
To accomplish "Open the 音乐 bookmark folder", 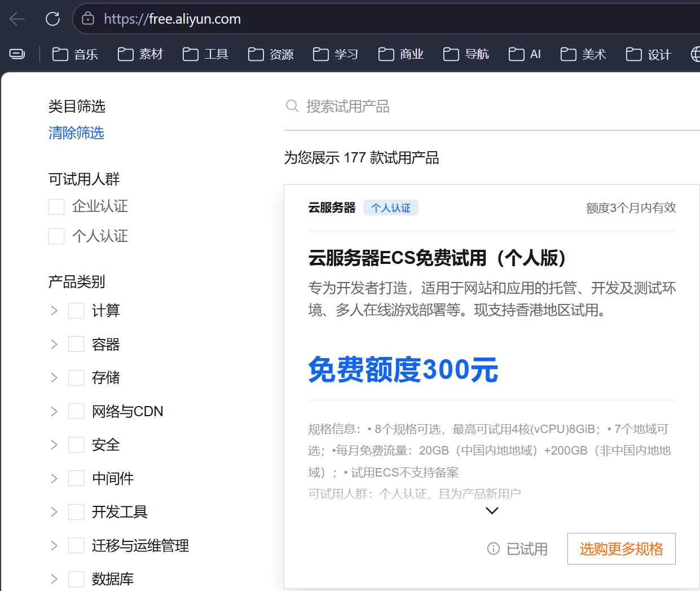I will 75,54.
